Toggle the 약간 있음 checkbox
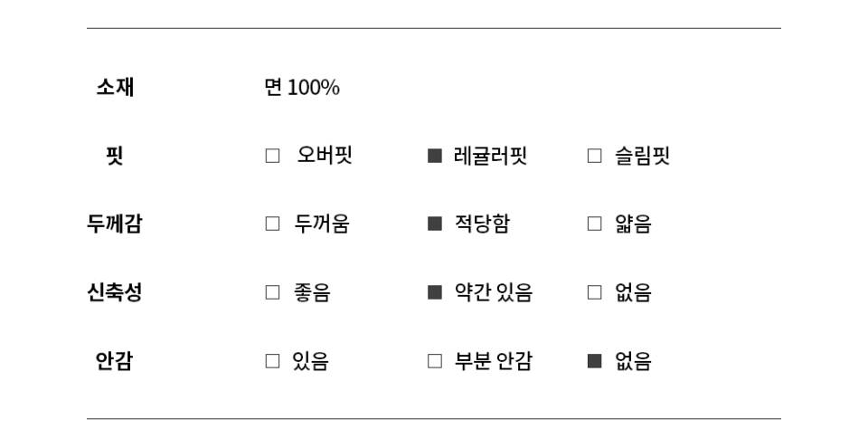The width and height of the screenshot is (868, 448). [435, 292]
